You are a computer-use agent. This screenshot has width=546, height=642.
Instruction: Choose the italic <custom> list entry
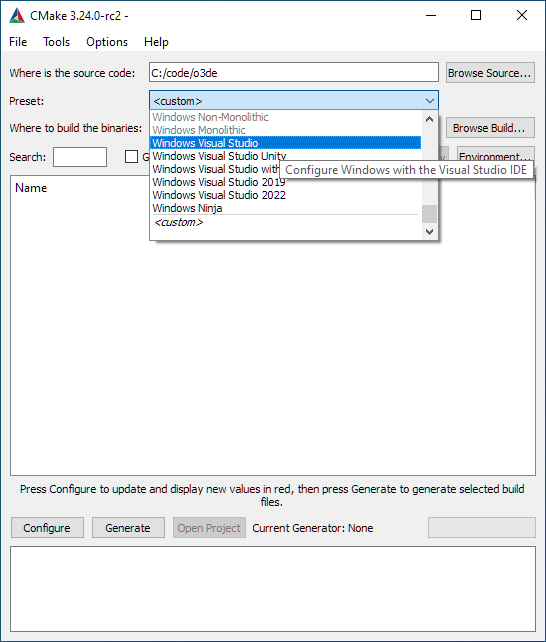click(178, 222)
